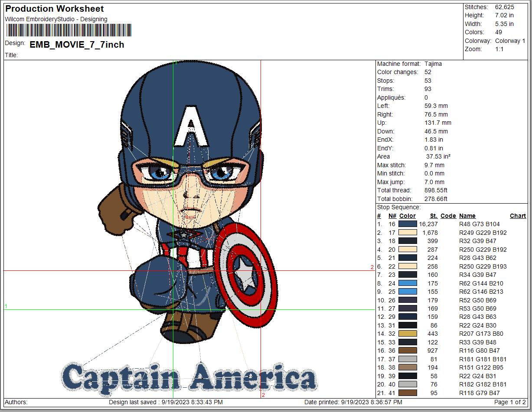
Task: Click the white letter A on the helmet
Action: [x=190, y=126]
